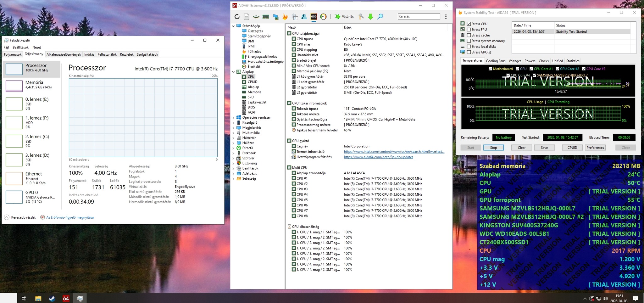Enable the Stress FPU checkbox
644x303 pixels.
pyautogui.click(x=469, y=30)
